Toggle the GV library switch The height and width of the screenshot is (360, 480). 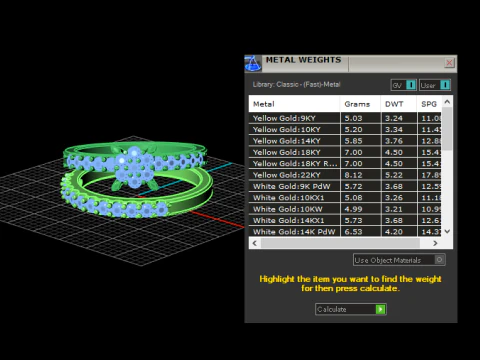[404, 85]
